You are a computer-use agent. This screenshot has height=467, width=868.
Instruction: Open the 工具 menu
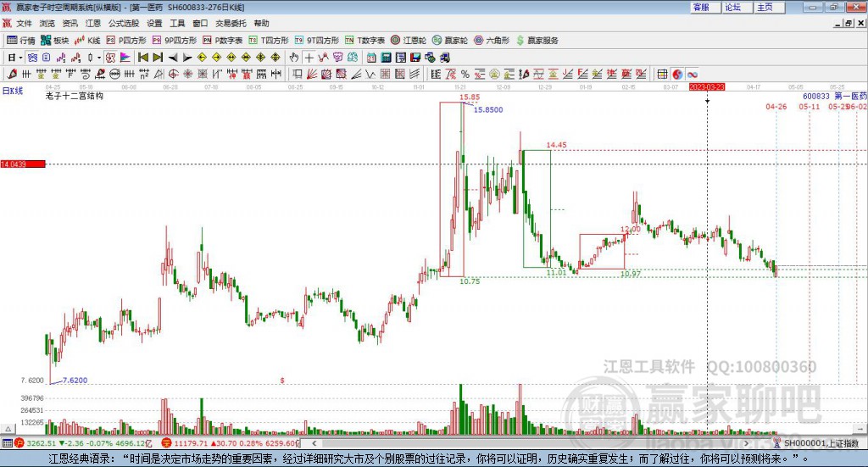[177, 23]
